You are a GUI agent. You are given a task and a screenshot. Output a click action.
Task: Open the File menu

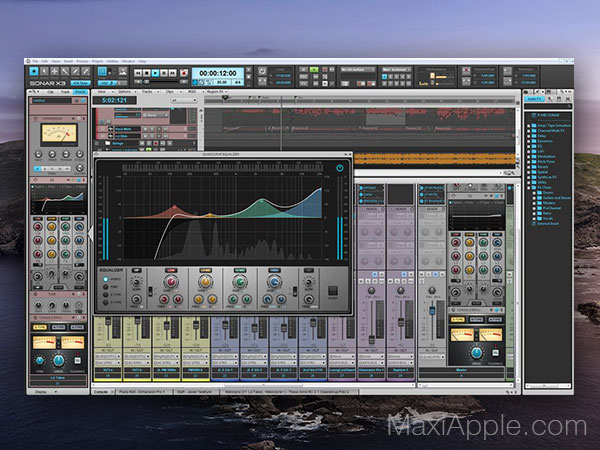pos(35,61)
